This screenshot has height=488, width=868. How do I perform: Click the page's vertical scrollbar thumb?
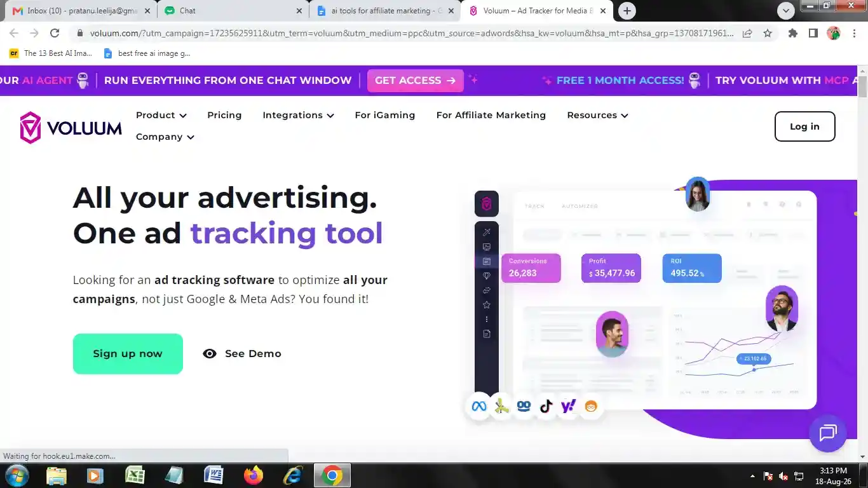tap(862, 87)
